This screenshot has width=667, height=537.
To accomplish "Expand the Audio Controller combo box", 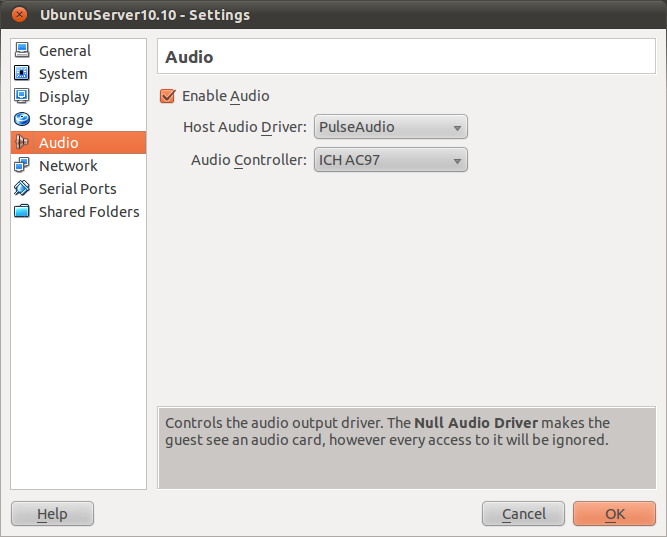I will [390, 160].
